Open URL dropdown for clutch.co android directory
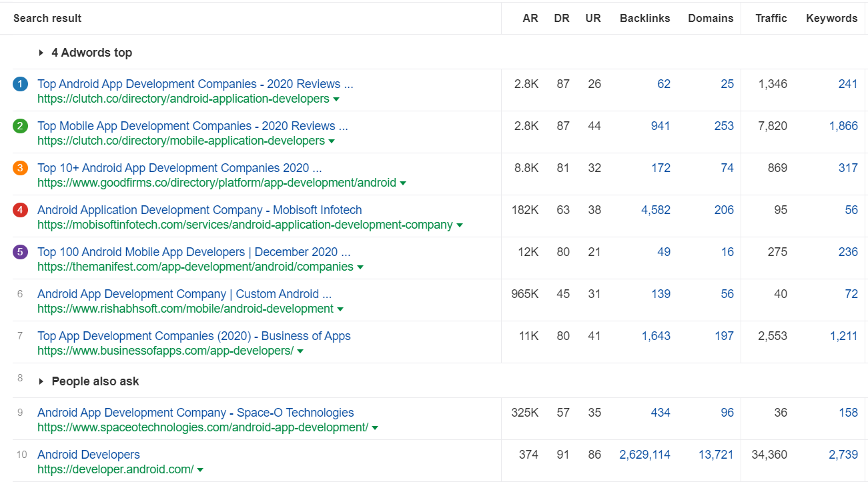The image size is (868, 490). (337, 99)
